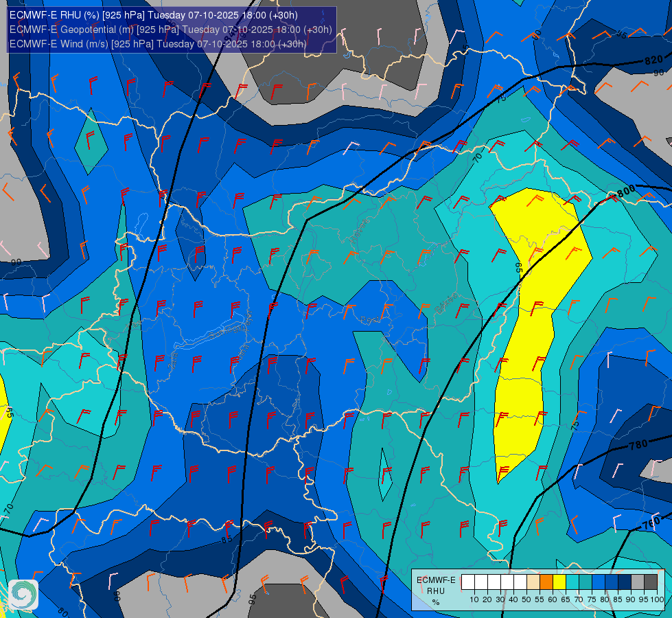Pick the light gray 90–95 legend swatch
Image resolution: width=672 pixels, height=618 pixels.
638,582
